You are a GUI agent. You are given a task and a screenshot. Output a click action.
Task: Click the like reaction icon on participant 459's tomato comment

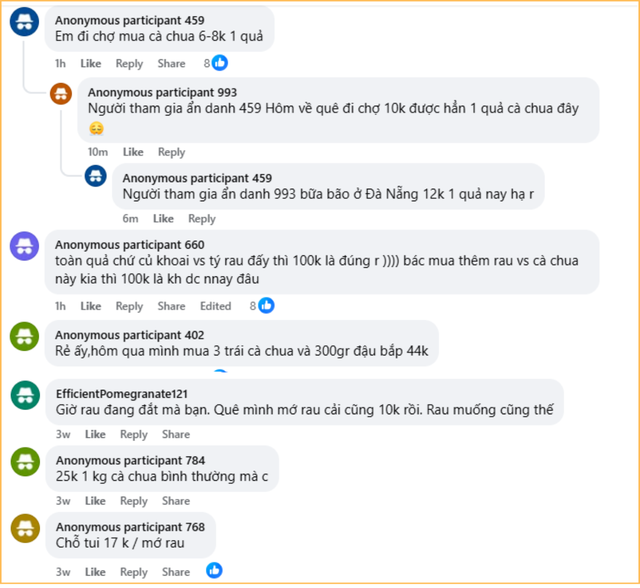coord(220,63)
